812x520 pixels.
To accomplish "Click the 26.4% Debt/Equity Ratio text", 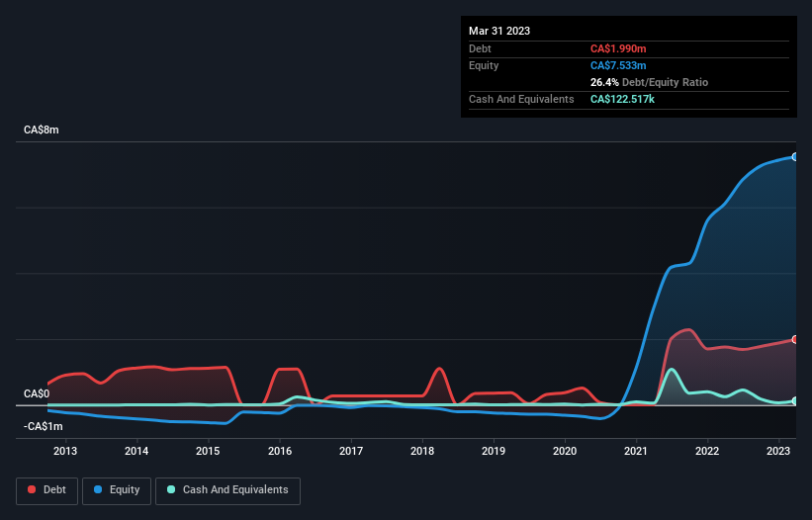I will click(650, 82).
